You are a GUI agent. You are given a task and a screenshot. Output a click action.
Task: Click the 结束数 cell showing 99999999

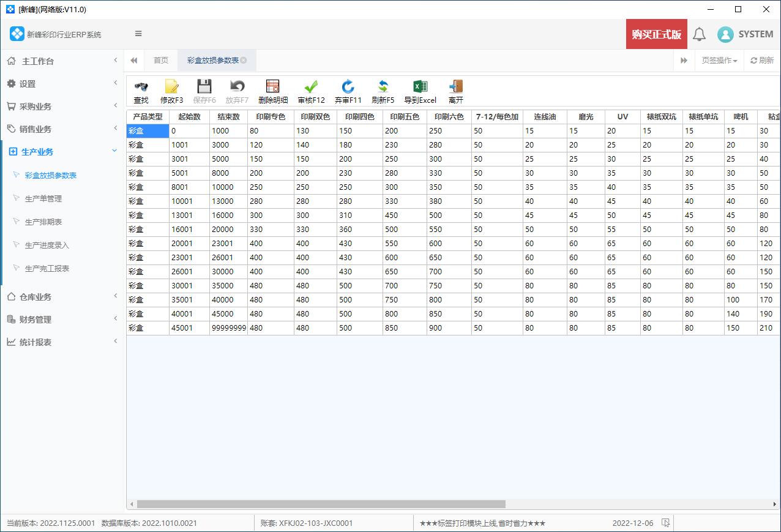click(x=228, y=328)
